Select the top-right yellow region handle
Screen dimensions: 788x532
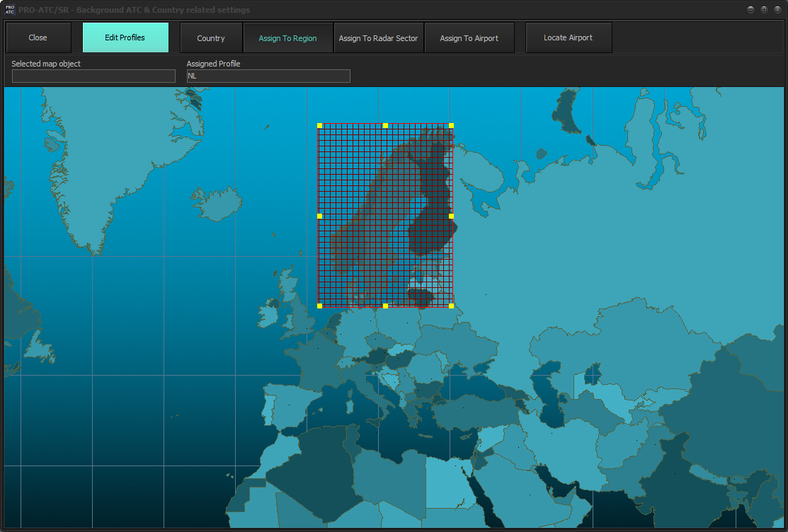tap(451, 126)
